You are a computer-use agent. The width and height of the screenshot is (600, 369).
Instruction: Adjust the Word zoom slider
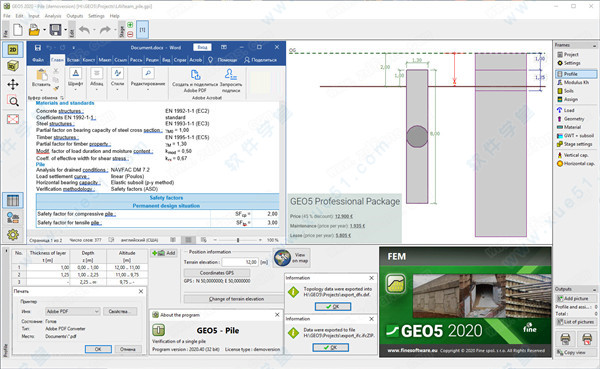click(238, 240)
